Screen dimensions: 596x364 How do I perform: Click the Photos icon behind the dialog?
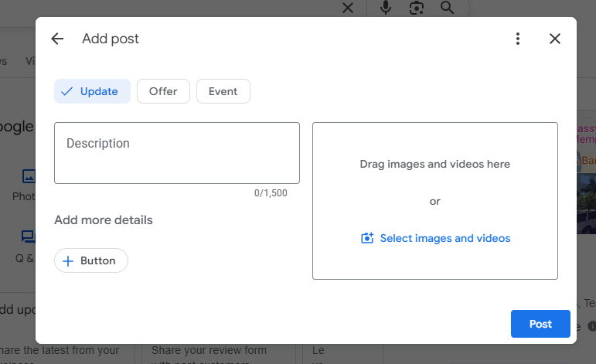click(x=28, y=176)
